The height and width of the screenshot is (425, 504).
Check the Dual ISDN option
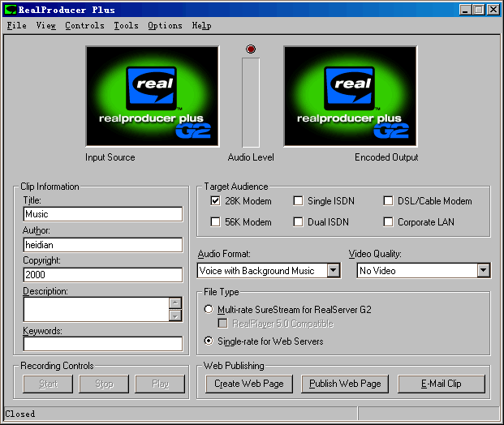pyautogui.click(x=299, y=222)
